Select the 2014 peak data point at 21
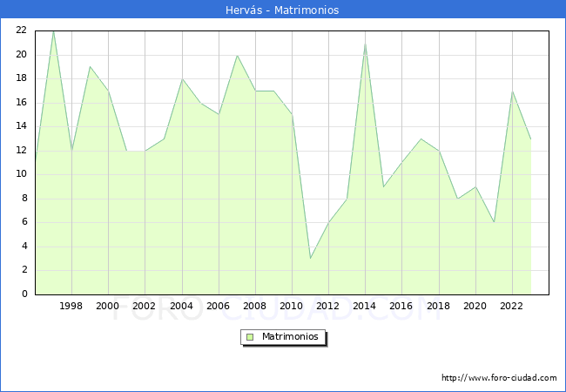 pos(365,44)
